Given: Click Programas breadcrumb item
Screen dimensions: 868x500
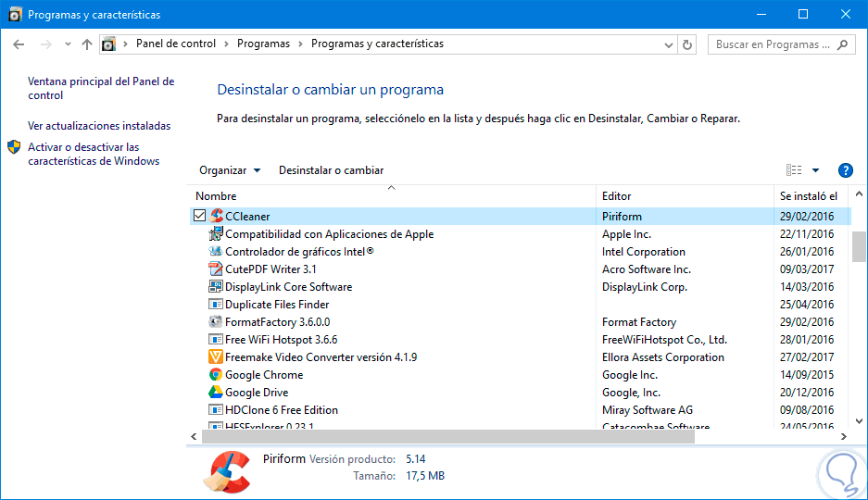Looking at the screenshot, I should pos(263,44).
